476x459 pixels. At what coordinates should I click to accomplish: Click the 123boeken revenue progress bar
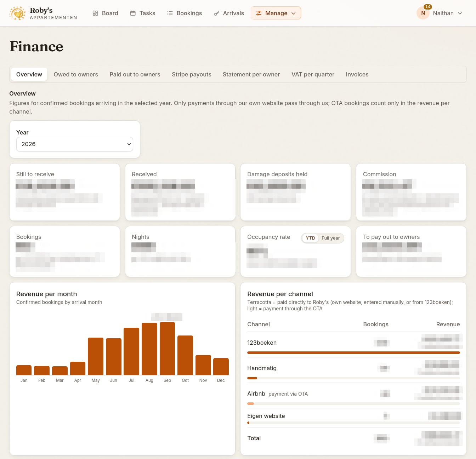[353, 353]
